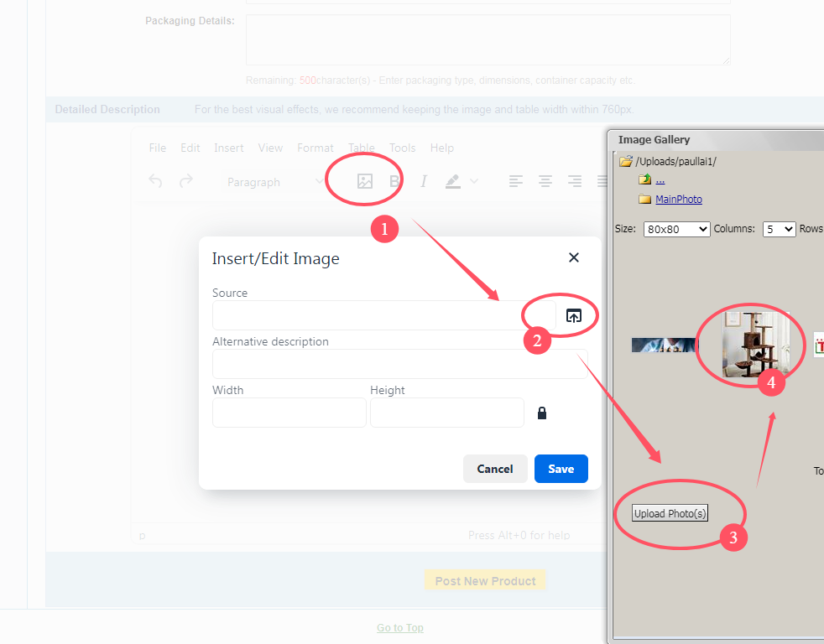Apply the text highlight color
The image size is (824, 644).
(x=453, y=181)
